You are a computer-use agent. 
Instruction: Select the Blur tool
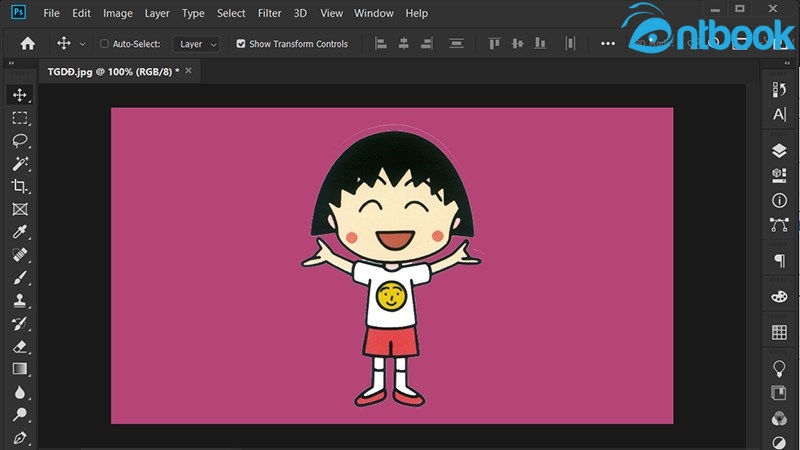[x=20, y=392]
